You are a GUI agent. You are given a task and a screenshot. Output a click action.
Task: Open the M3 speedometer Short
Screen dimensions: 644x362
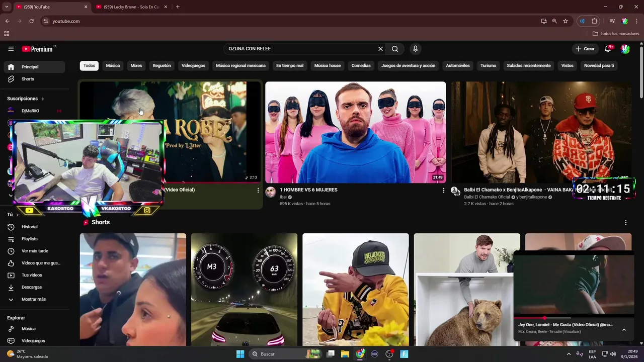coord(244,290)
